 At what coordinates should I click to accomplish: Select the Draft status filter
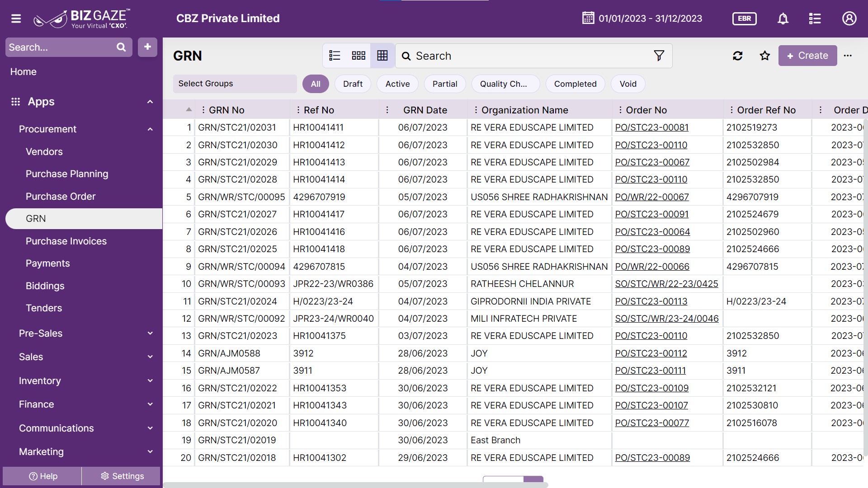tap(353, 84)
